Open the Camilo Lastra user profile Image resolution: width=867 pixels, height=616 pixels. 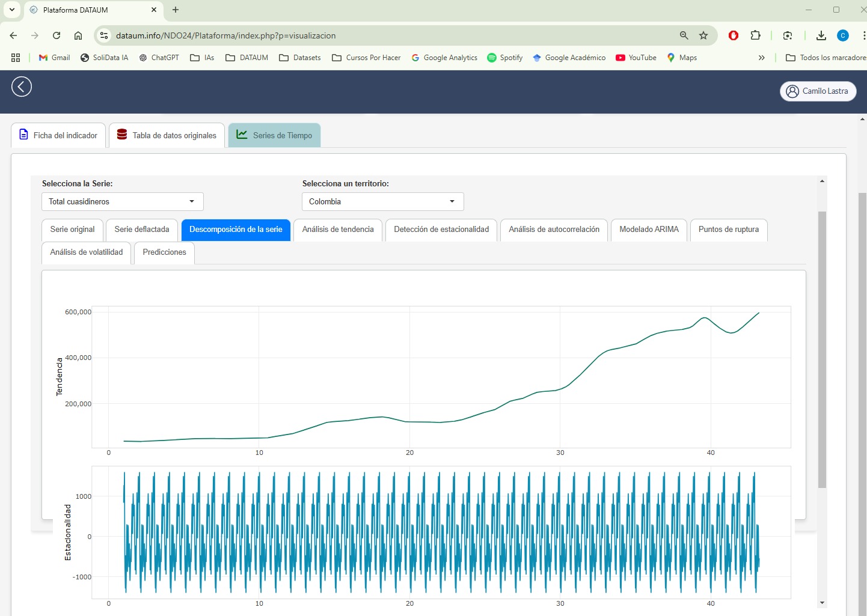818,91
